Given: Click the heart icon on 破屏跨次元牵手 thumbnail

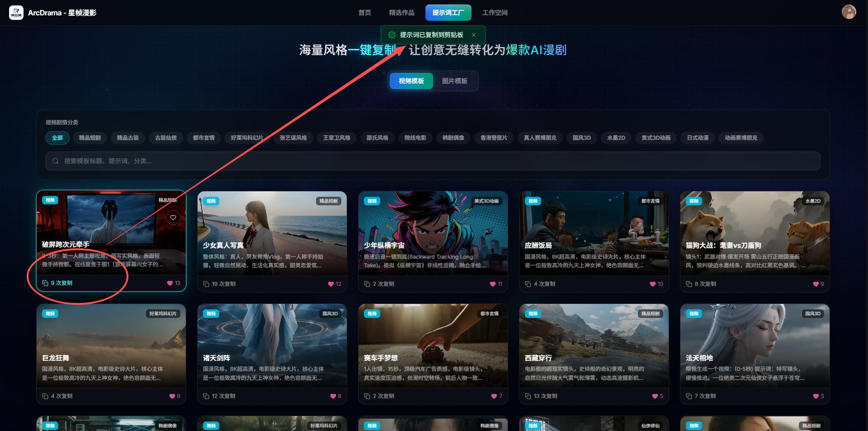Looking at the screenshot, I should point(173,218).
